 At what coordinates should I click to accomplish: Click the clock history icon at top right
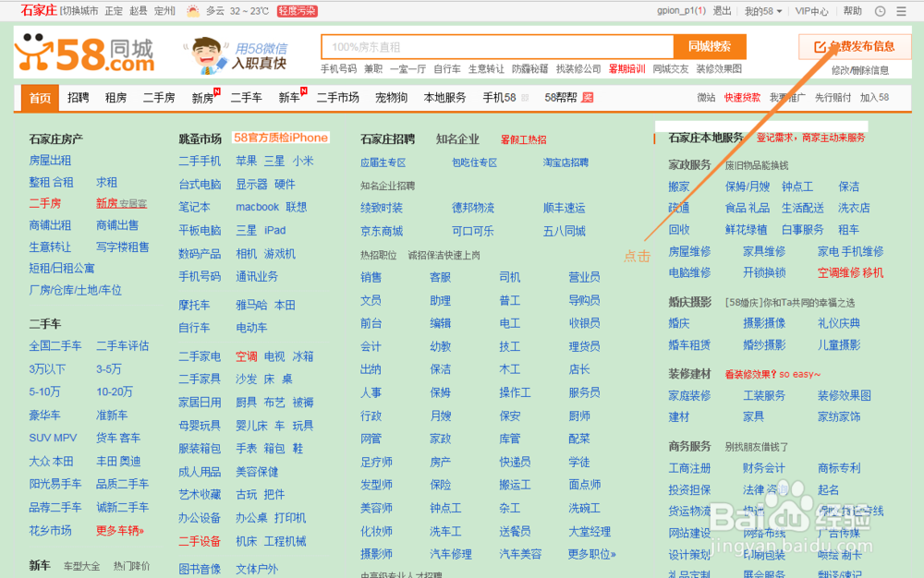tap(880, 11)
